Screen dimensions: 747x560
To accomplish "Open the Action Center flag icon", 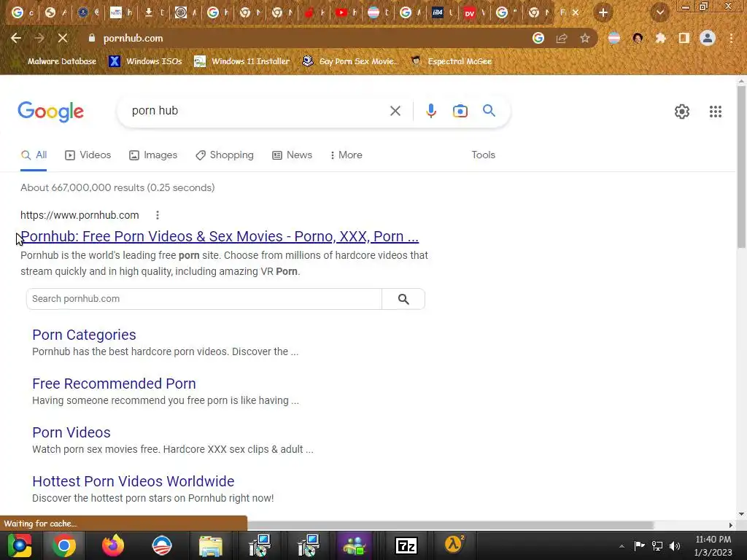I will click(639, 546).
